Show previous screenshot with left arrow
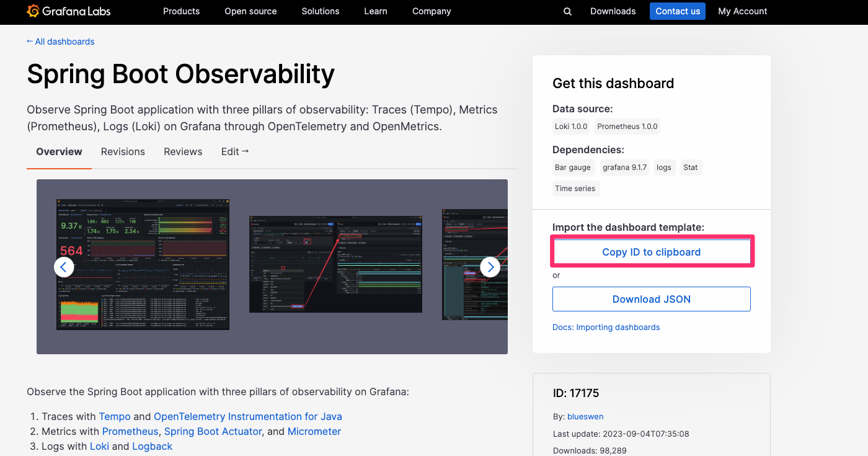The image size is (868, 456). point(64,267)
